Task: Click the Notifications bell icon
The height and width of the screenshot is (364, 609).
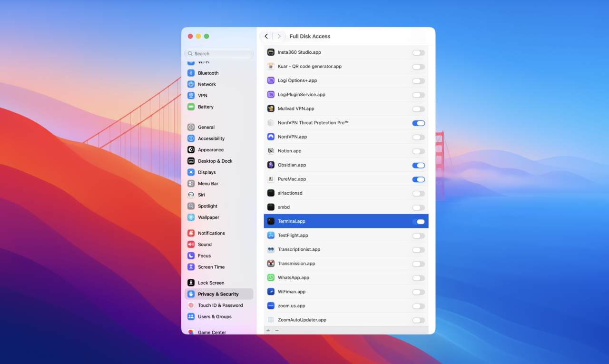Action: point(191,233)
